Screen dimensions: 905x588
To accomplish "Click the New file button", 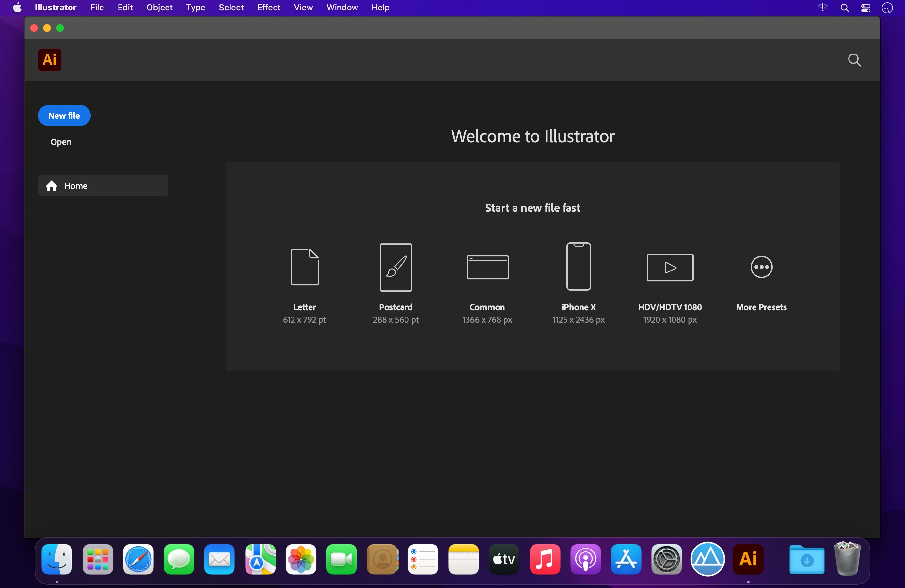I will click(x=64, y=116).
